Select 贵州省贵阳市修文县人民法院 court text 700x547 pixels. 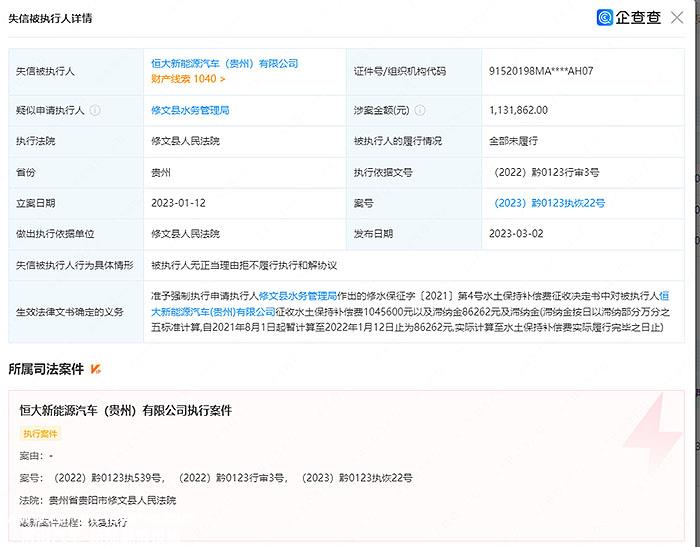[112, 500]
